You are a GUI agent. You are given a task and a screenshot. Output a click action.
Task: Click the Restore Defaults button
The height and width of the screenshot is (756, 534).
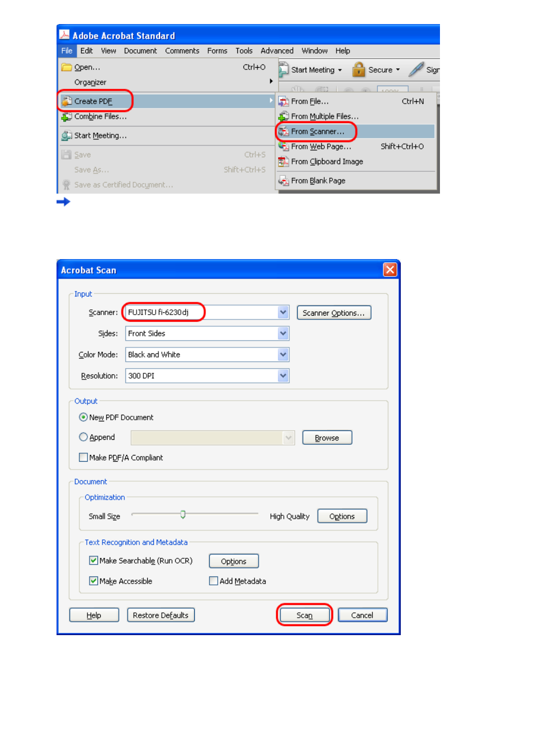161,615
